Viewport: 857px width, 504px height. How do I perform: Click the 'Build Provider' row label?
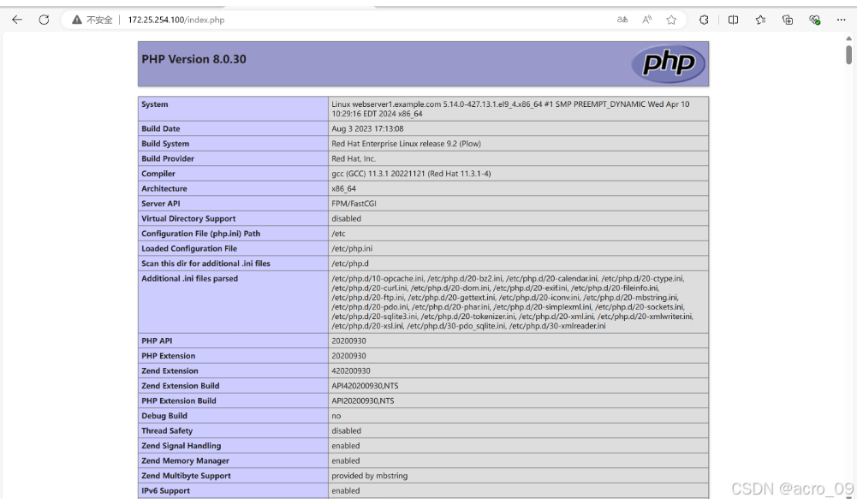(168, 159)
